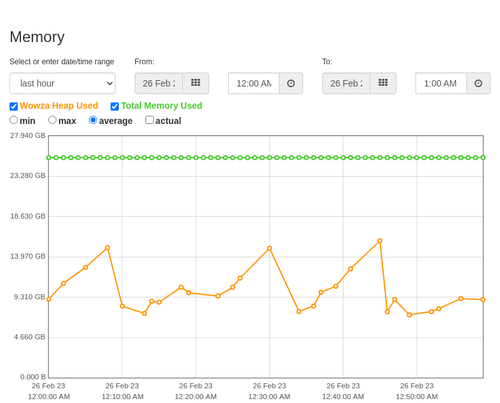Viewport: 500px width, 403px height.
Task: Open the From time clock picker icon
Action: (291, 83)
